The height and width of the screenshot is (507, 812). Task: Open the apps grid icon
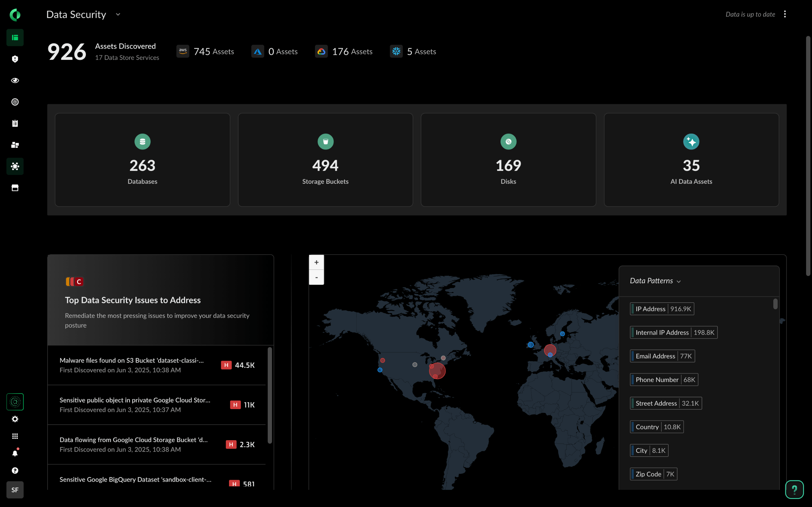pos(15,436)
